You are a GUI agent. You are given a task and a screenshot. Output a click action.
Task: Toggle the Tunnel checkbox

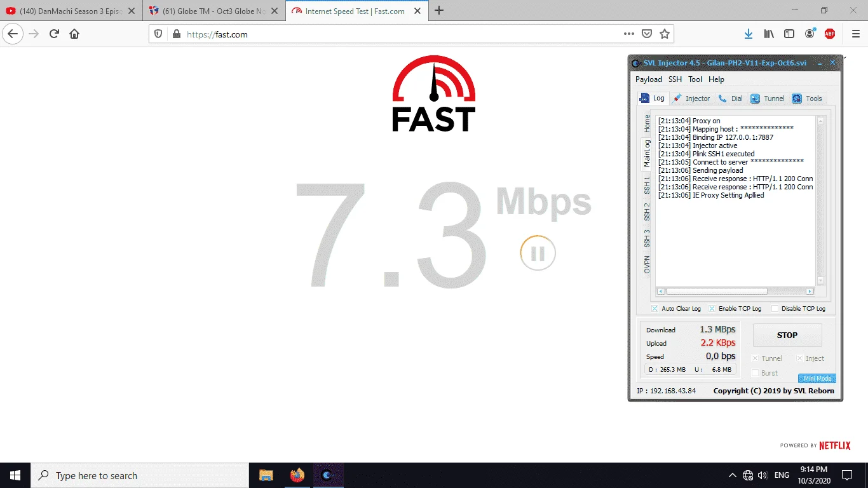point(756,358)
